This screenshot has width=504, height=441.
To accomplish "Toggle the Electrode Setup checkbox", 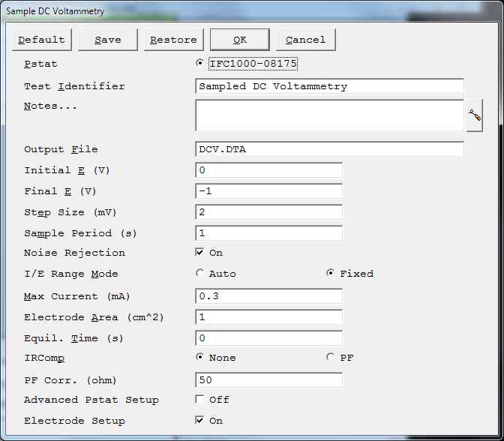I will tap(199, 420).
